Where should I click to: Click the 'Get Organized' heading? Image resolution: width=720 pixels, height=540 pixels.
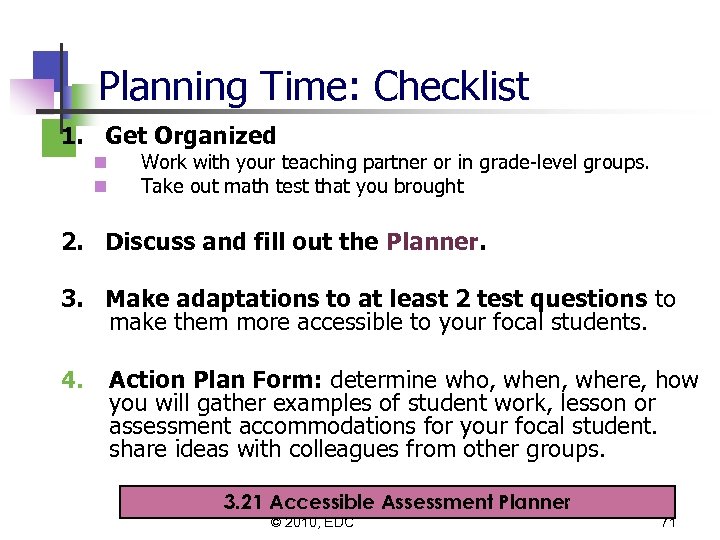pos(190,135)
